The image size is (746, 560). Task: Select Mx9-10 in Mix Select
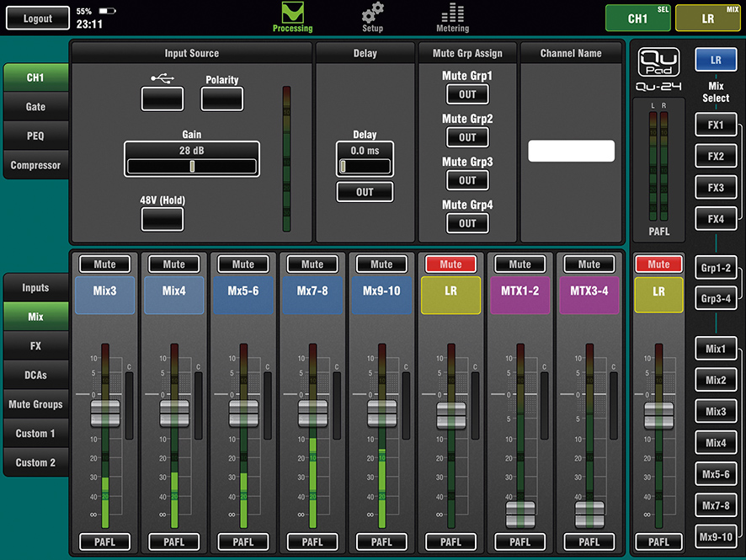(x=716, y=536)
